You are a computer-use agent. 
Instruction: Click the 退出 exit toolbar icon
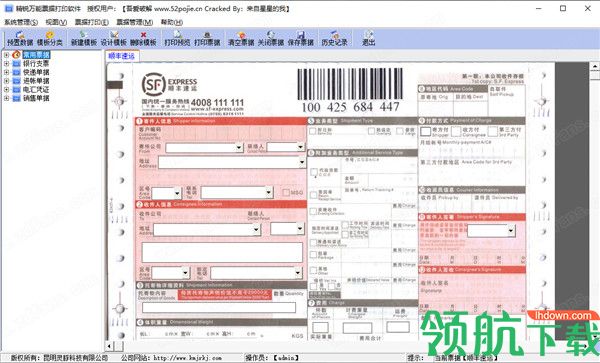369,39
